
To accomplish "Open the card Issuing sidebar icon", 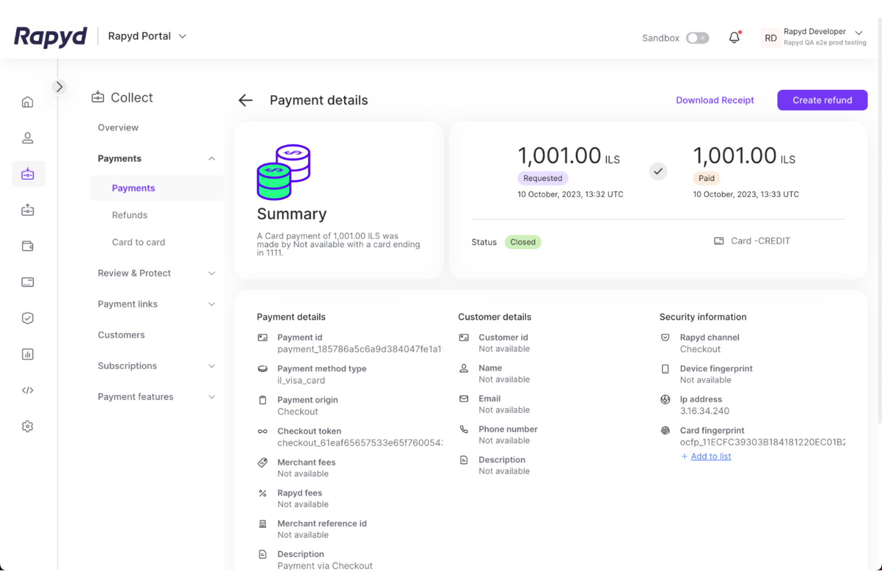I will [x=27, y=282].
